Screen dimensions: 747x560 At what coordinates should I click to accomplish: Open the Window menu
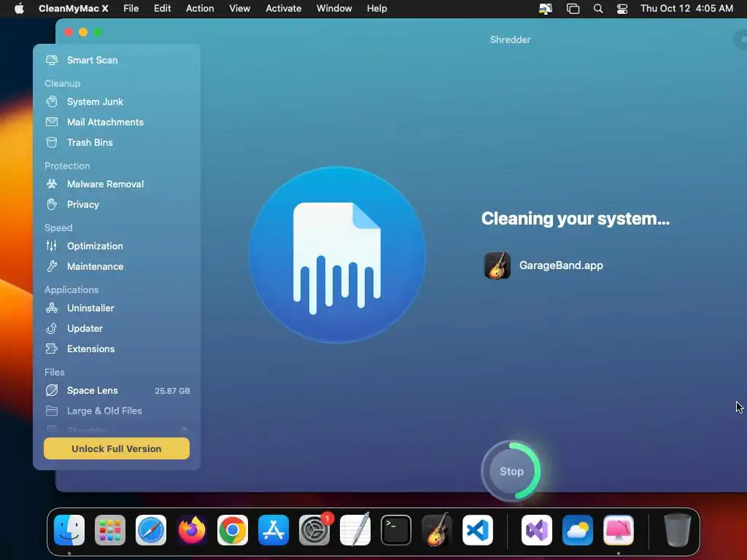coord(334,9)
